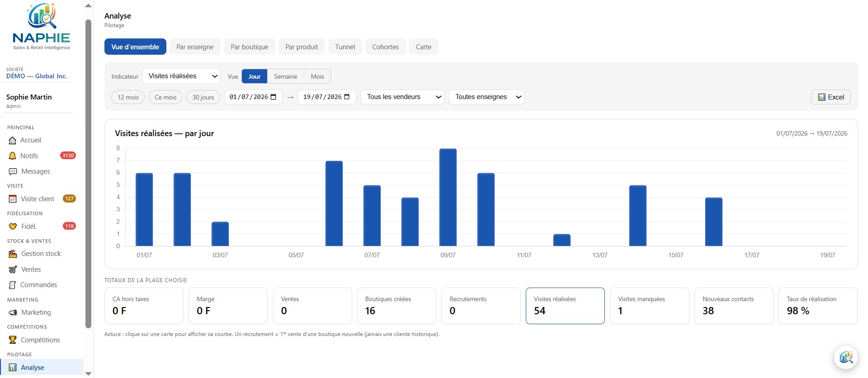Click the Sophie Martin user name

click(x=29, y=97)
